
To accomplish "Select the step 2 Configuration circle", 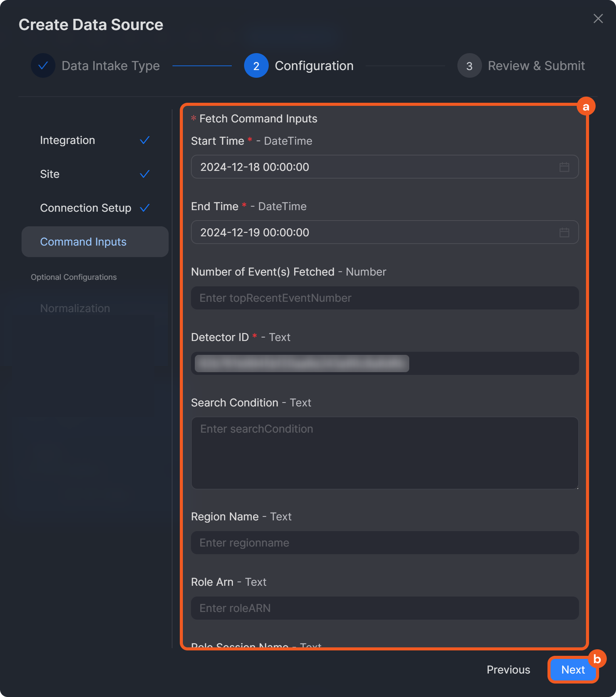I will 256,65.
